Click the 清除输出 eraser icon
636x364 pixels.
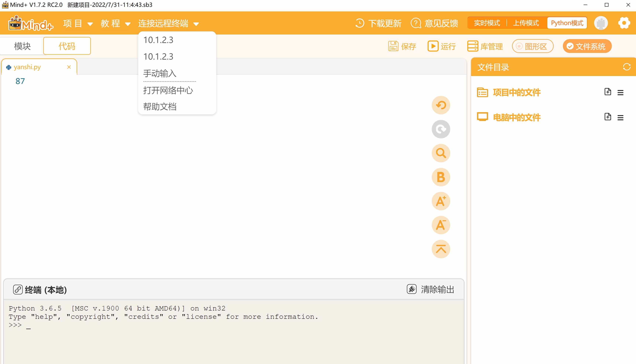coord(412,289)
